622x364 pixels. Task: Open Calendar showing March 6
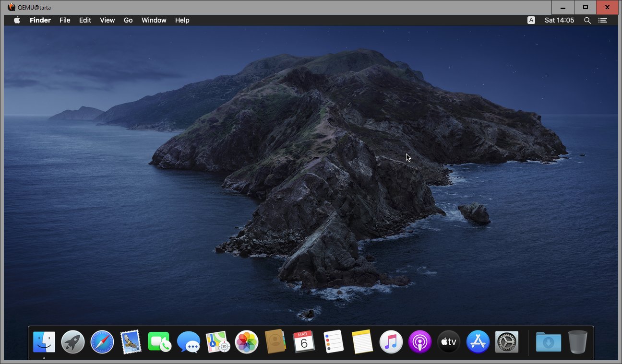[x=304, y=342]
